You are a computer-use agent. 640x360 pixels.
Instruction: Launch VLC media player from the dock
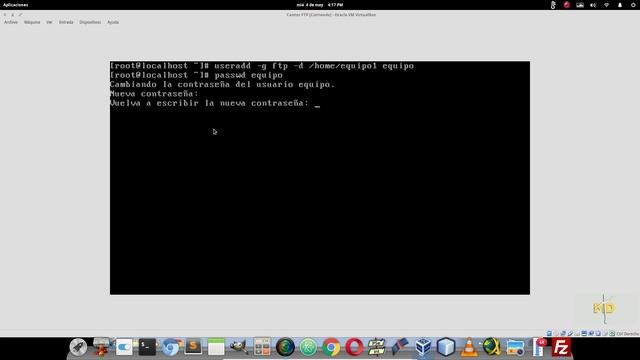point(469,347)
